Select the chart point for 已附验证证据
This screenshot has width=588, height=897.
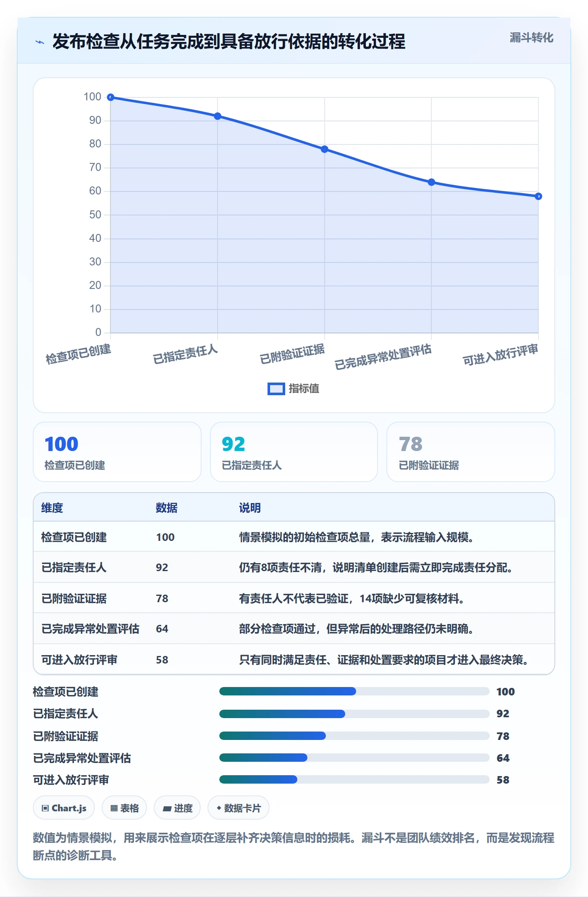325,149
